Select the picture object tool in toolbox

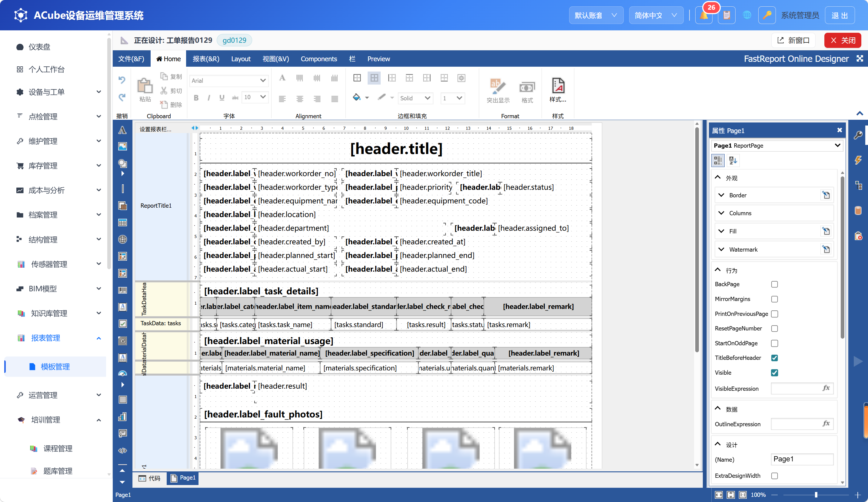click(122, 146)
